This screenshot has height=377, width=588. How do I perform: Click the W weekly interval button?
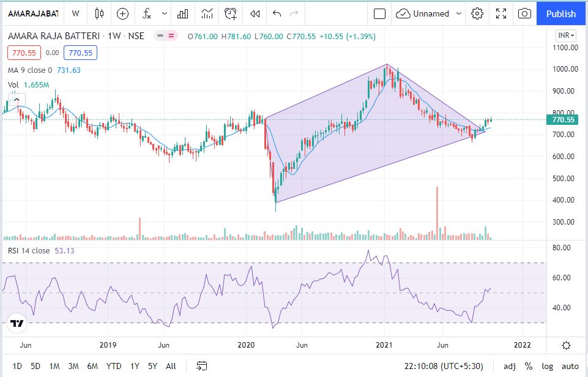point(75,13)
